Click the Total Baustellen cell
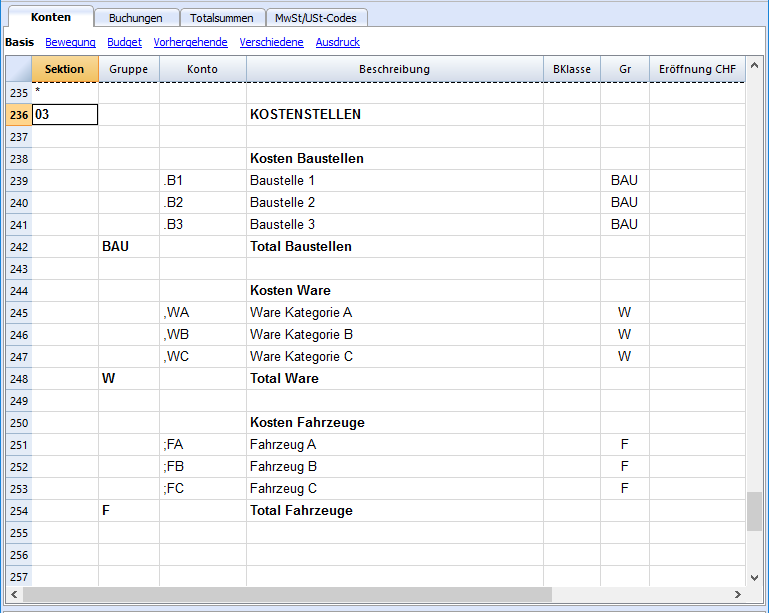Viewport: 769px width, 613px height. coord(395,246)
